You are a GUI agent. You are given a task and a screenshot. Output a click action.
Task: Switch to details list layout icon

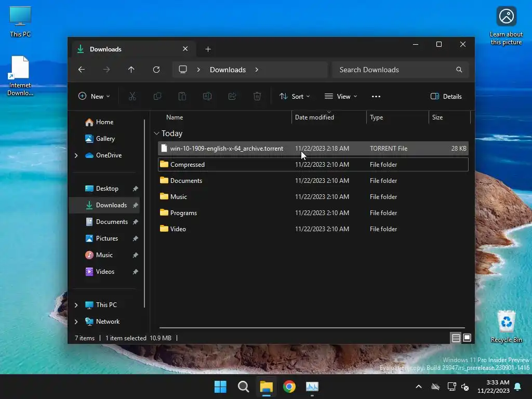pyautogui.click(x=456, y=338)
